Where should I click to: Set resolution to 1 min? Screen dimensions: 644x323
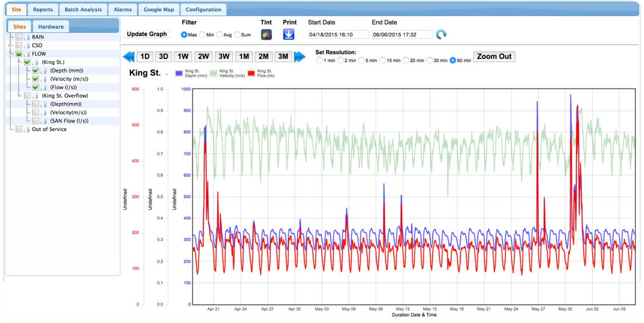(x=320, y=60)
